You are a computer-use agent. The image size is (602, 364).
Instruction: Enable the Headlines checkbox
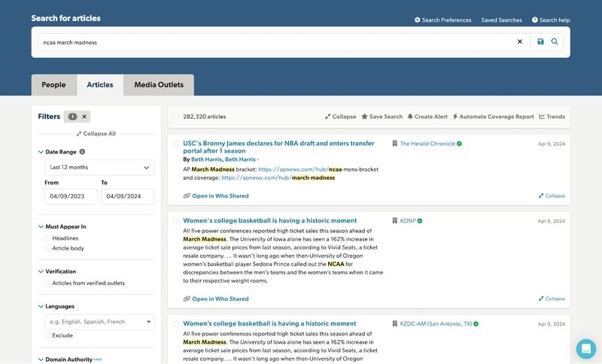pos(48,238)
